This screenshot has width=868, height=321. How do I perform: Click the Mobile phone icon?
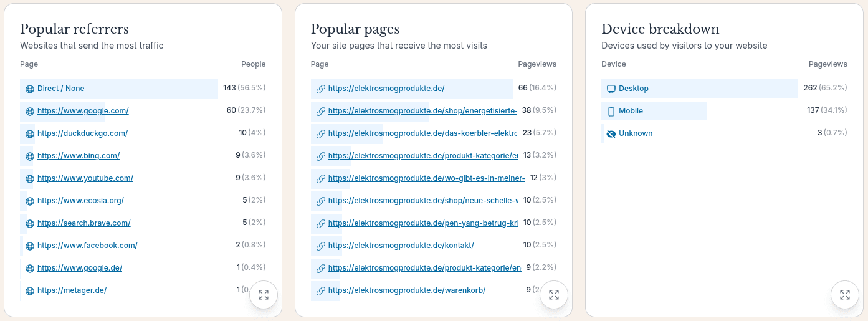(611, 111)
